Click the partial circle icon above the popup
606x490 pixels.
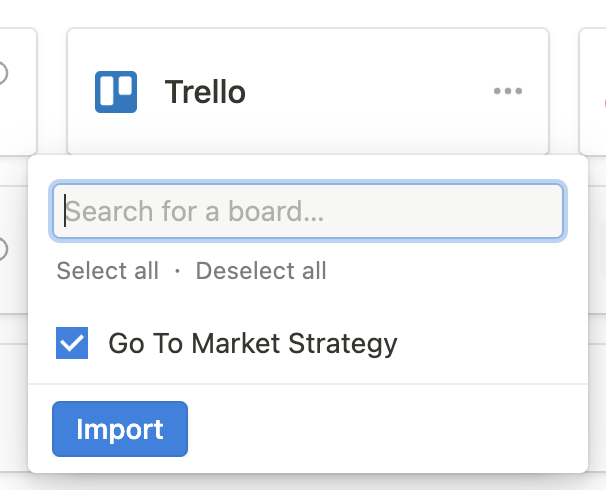[3, 73]
